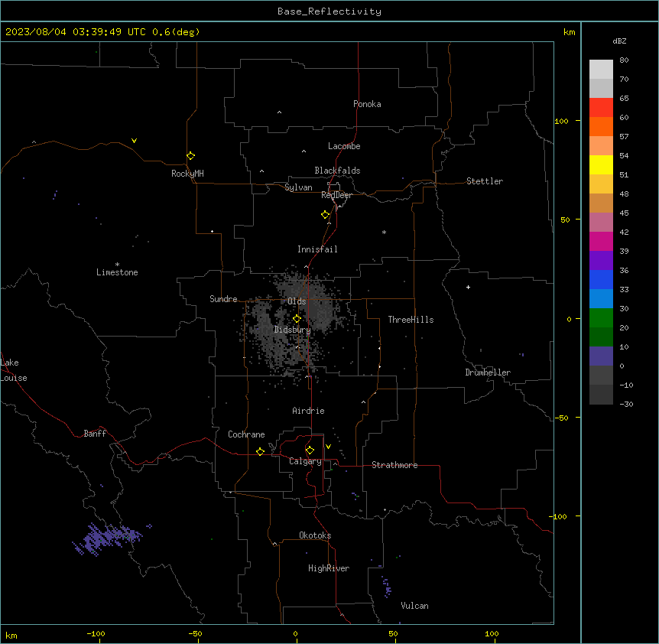
Task: Click the -50 tick label on the vertical axis
Action: tap(561, 418)
